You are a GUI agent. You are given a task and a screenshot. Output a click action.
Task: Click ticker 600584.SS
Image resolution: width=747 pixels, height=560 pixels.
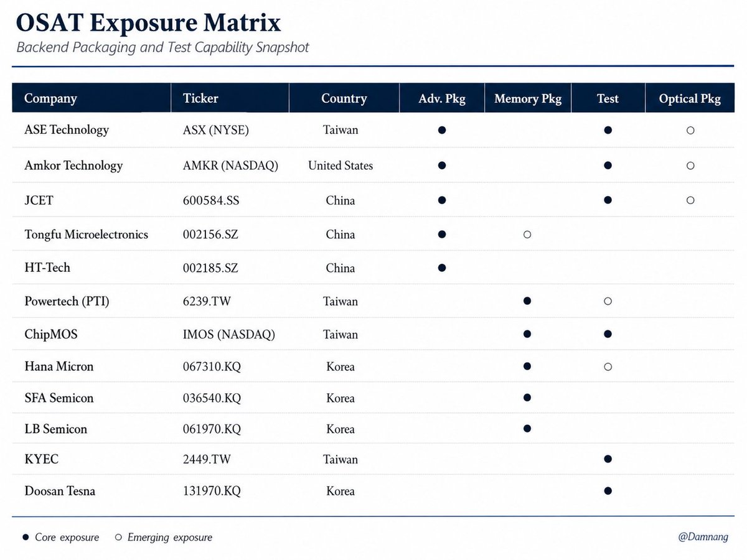coord(212,200)
